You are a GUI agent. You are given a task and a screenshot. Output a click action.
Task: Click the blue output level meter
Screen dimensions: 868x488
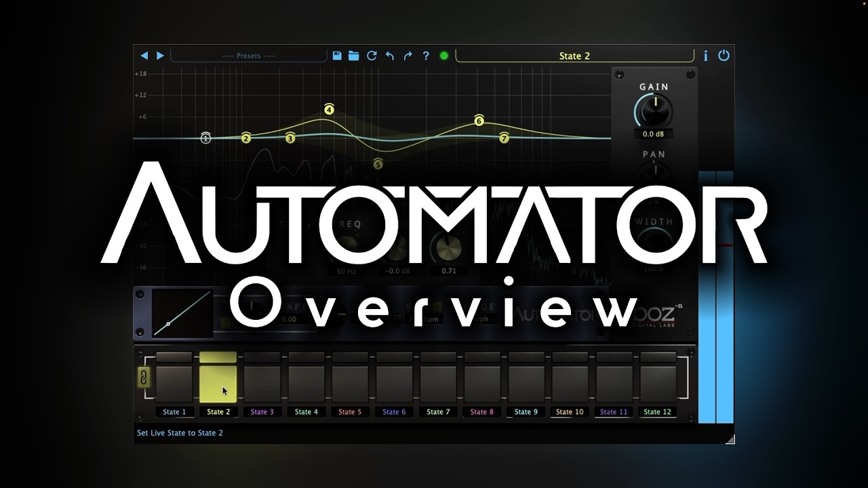coord(716,297)
